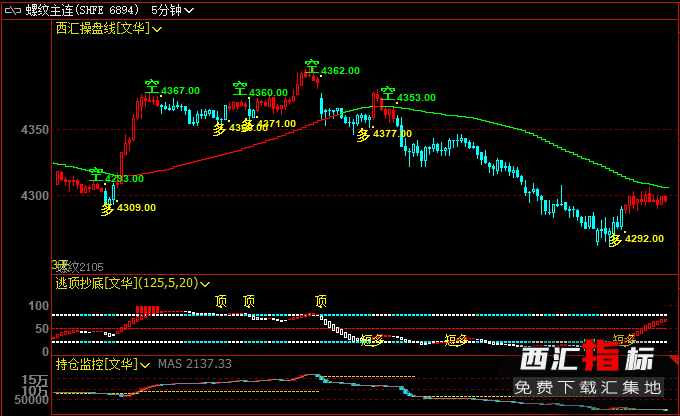Click the 多 buy signal at 4377.00
This screenshot has width=680, height=416.
click(x=364, y=134)
